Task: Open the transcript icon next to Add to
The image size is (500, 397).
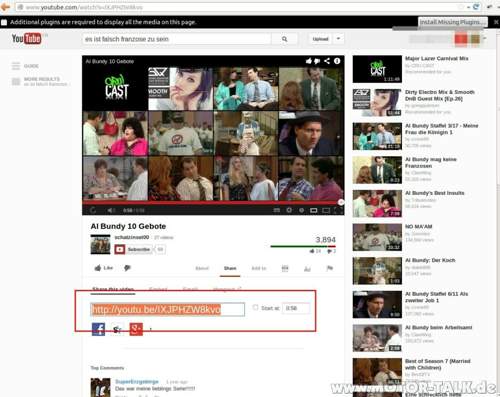Action: pyautogui.click(x=285, y=268)
